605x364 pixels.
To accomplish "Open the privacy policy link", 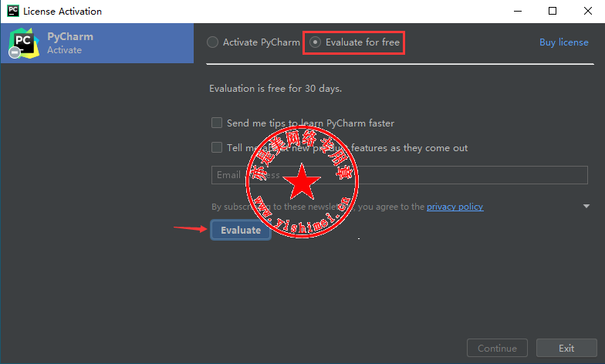I will pyautogui.click(x=455, y=207).
